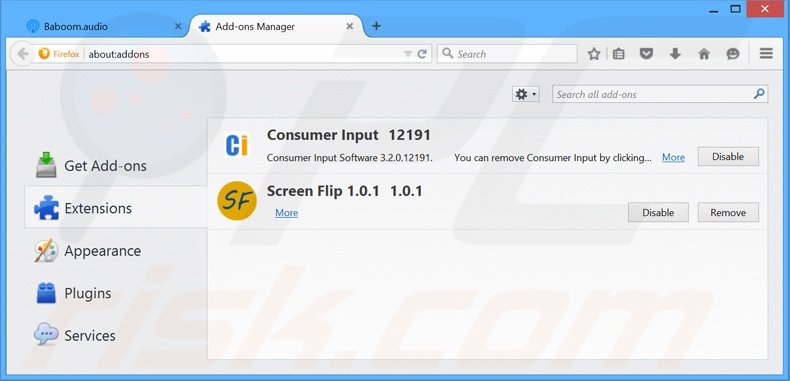Open the Hello chat smiley icon

point(733,54)
